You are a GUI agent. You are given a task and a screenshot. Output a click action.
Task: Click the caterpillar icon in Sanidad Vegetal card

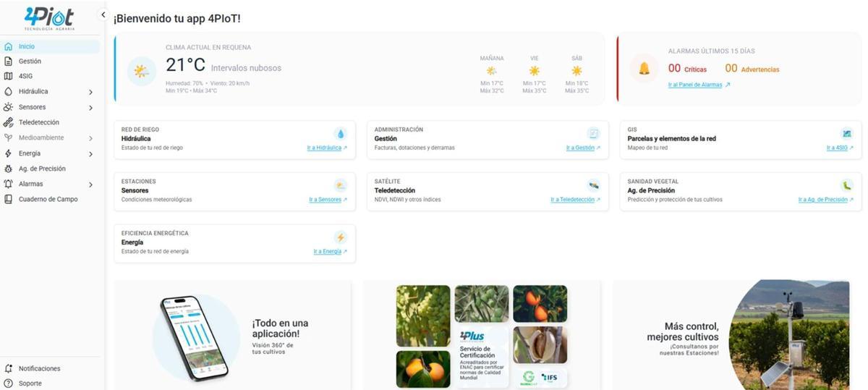point(847,185)
